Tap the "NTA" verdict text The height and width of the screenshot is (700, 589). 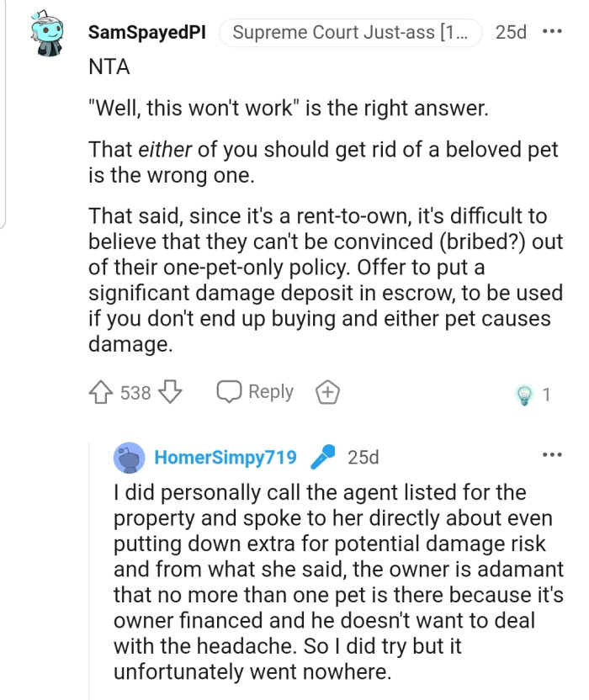(x=109, y=68)
